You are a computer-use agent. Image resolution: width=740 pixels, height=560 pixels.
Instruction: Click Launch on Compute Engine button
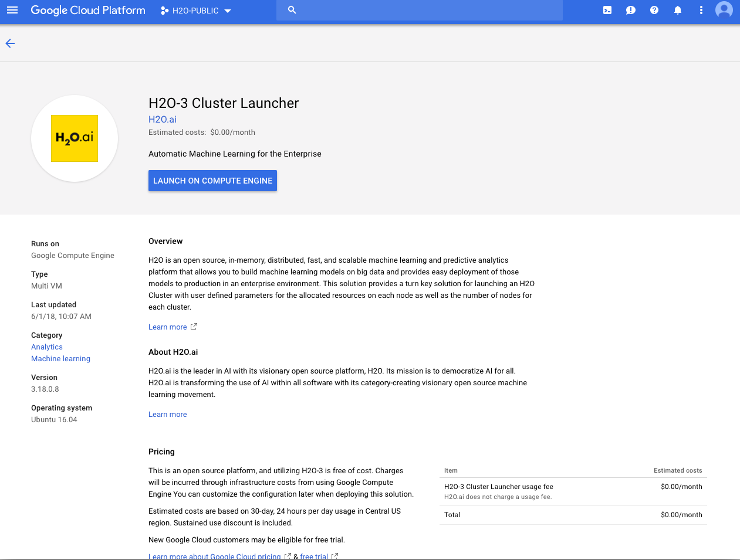click(212, 181)
